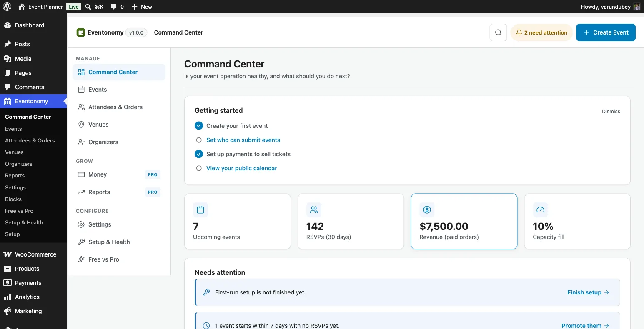The image size is (644, 329).
Task: Click the gear icon beside Settings in the Configure section
Action: click(81, 224)
